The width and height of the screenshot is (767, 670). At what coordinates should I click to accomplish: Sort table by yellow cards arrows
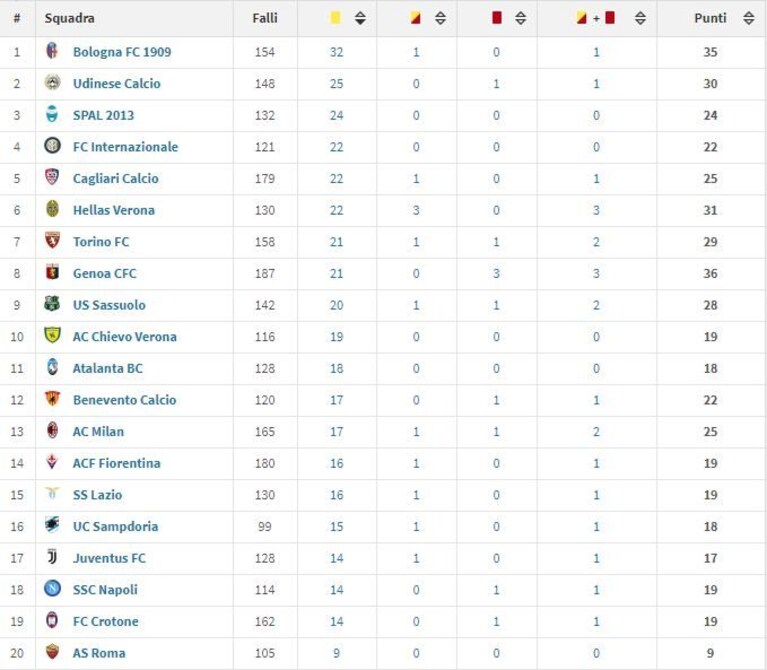[361, 18]
